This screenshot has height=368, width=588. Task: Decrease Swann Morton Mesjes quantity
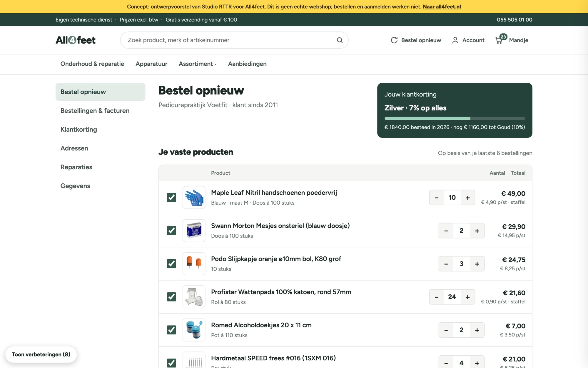[446, 231]
